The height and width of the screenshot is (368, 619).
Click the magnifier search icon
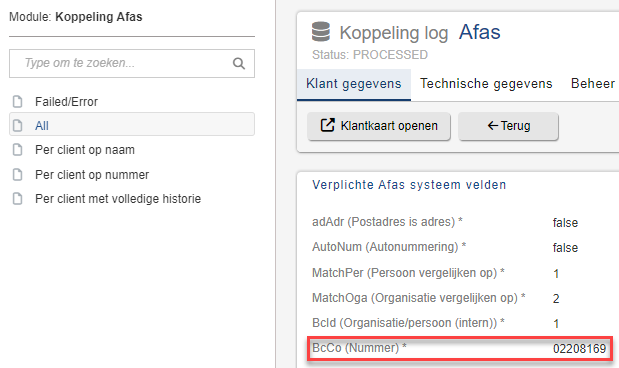click(239, 63)
